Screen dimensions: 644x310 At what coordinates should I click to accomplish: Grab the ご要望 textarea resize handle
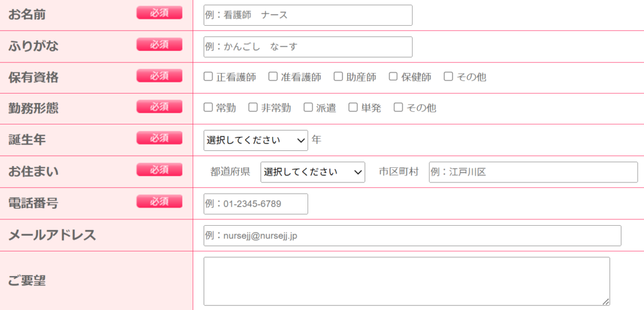coord(606,301)
